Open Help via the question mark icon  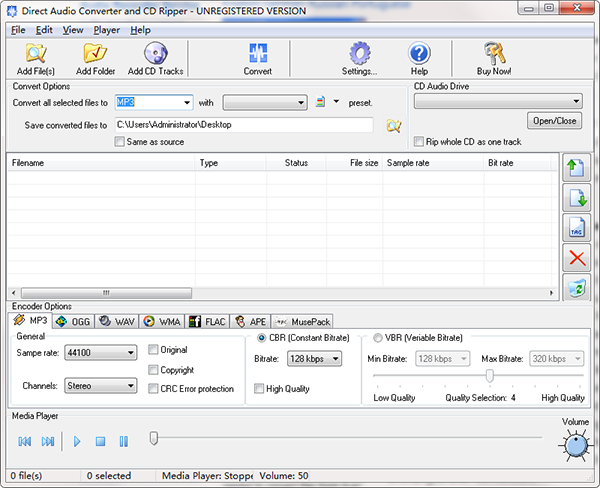point(419,53)
